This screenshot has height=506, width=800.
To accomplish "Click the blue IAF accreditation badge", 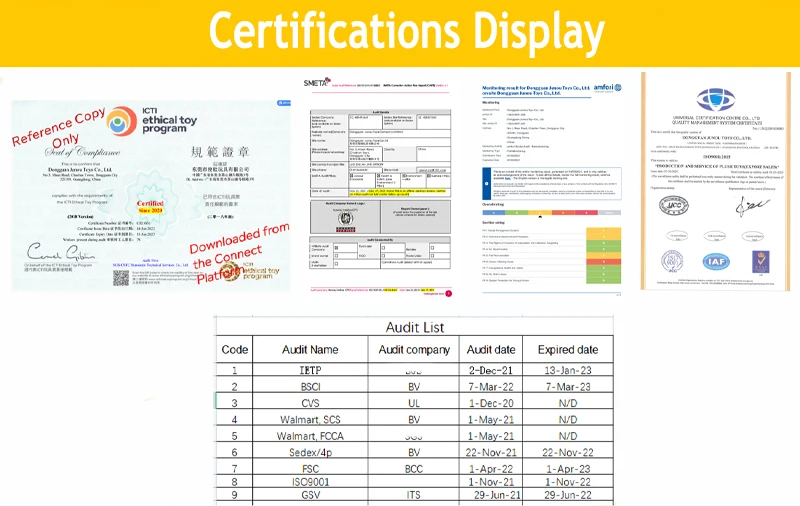I will click(x=716, y=262).
